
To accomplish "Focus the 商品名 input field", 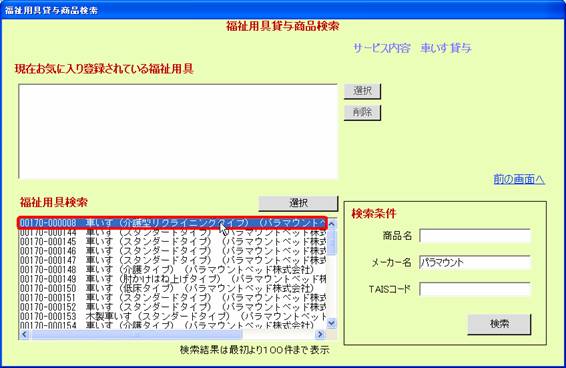I will point(475,236).
